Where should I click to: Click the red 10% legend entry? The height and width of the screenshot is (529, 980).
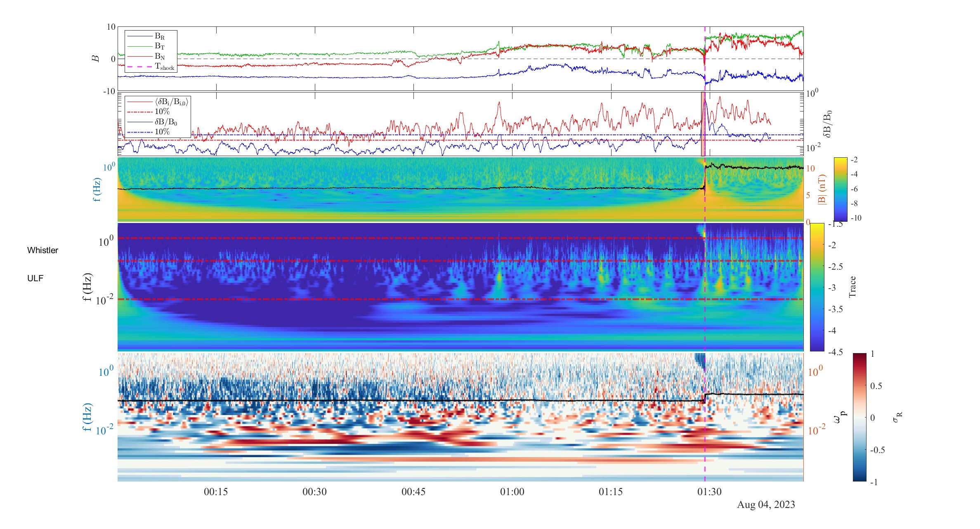pyautogui.click(x=149, y=111)
